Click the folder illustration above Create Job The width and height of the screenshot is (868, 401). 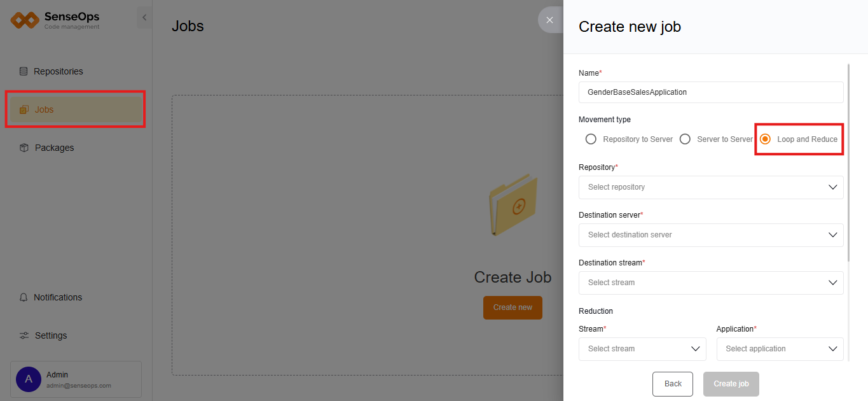coord(513,205)
